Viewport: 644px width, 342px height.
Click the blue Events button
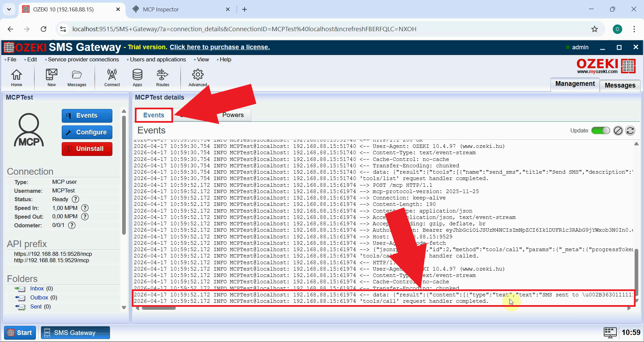87,116
